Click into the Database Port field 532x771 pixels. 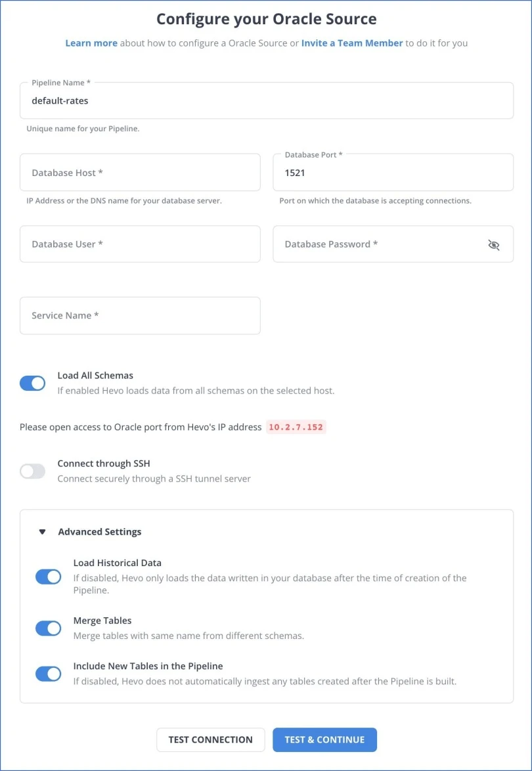click(x=393, y=172)
